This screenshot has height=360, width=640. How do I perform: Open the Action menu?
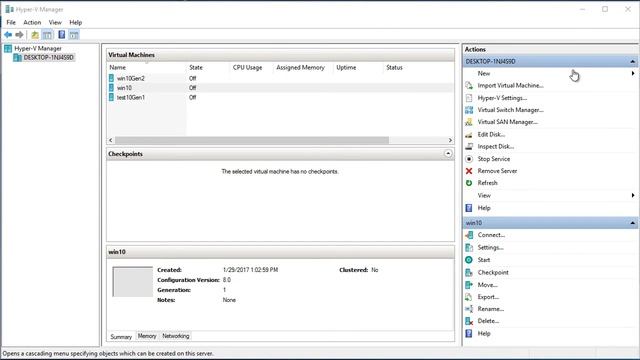(32, 22)
